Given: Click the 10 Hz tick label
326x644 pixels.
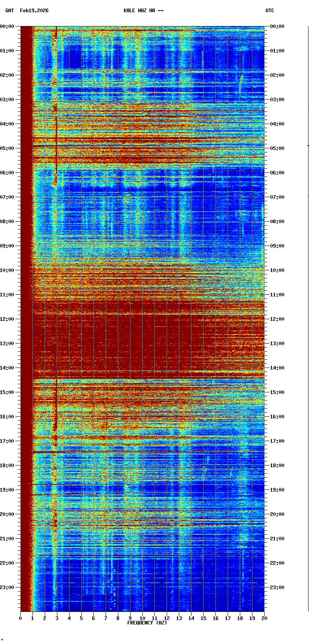Looking at the screenshot, I should click(x=142, y=618).
